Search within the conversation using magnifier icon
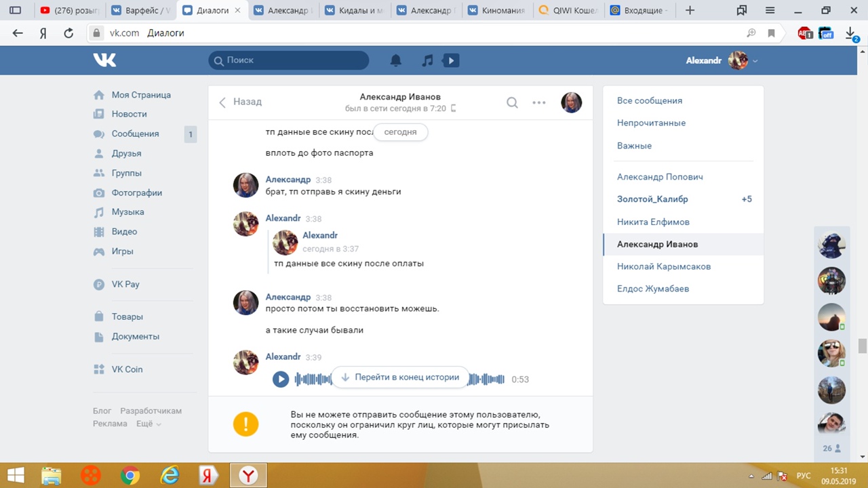The image size is (868, 488). 512,102
